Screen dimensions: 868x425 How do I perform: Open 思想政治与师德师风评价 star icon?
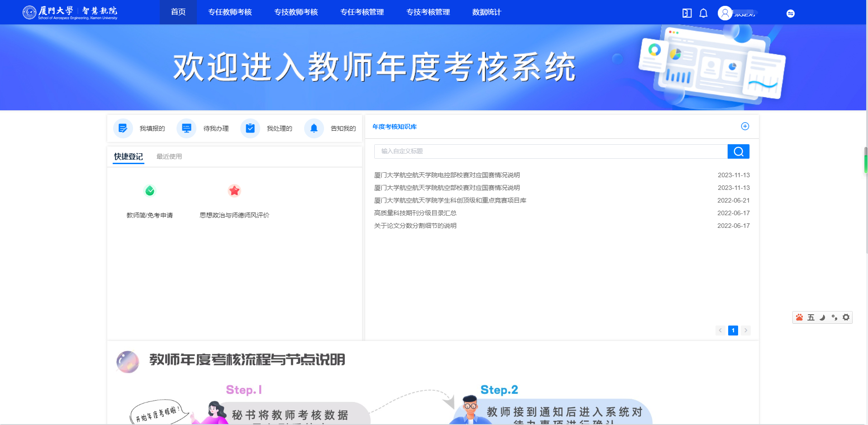pyautogui.click(x=234, y=191)
